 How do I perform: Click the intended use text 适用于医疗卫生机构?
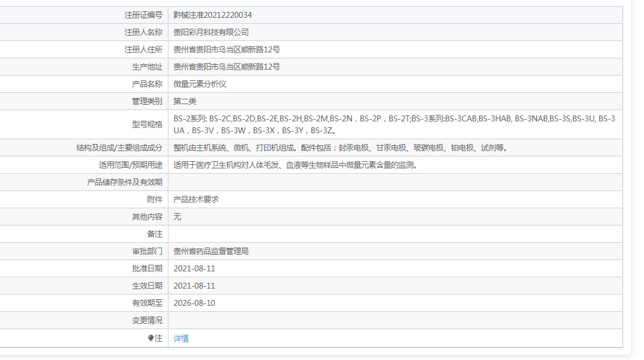coord(296,165)
